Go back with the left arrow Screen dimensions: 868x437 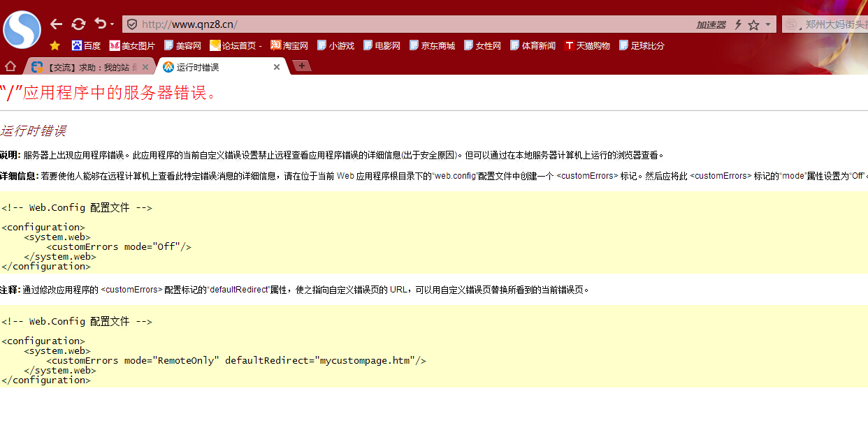57,24
